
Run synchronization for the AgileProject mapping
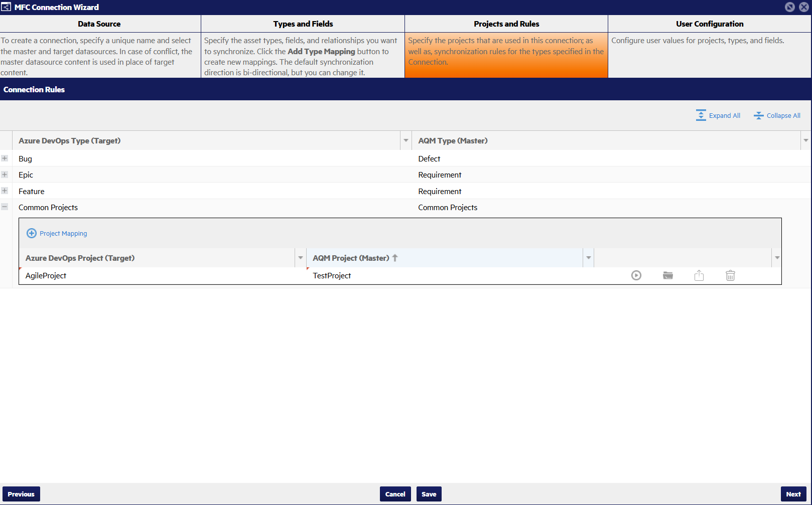tap(636, 275)
